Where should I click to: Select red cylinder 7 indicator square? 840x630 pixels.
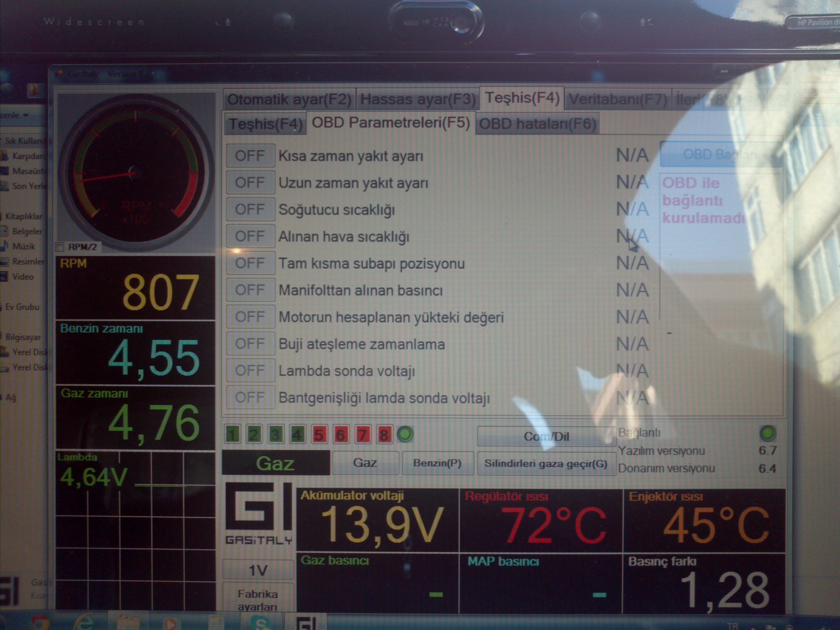pyautogui.click(x=362, y=434)
